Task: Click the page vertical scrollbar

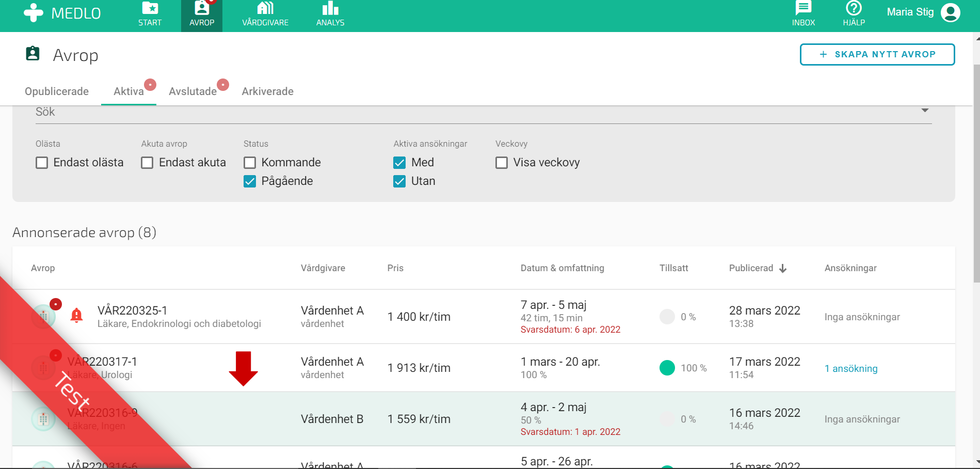Action: tap(976, 173)
